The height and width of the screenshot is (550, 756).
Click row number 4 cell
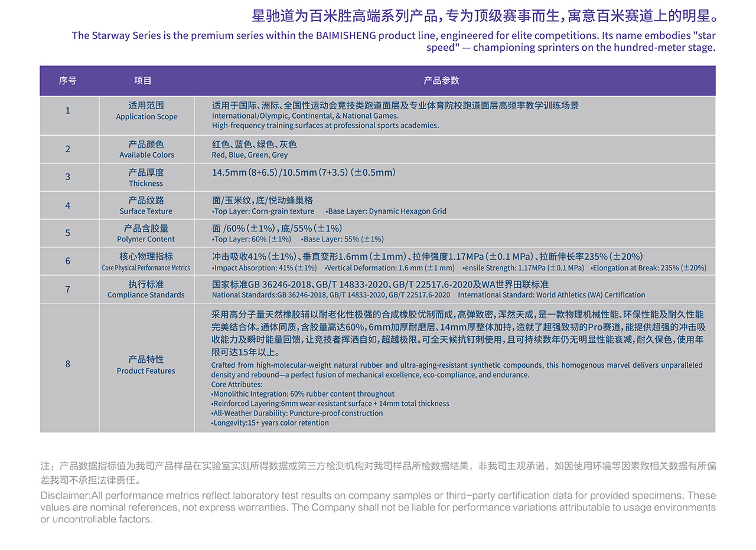(68, 205)
